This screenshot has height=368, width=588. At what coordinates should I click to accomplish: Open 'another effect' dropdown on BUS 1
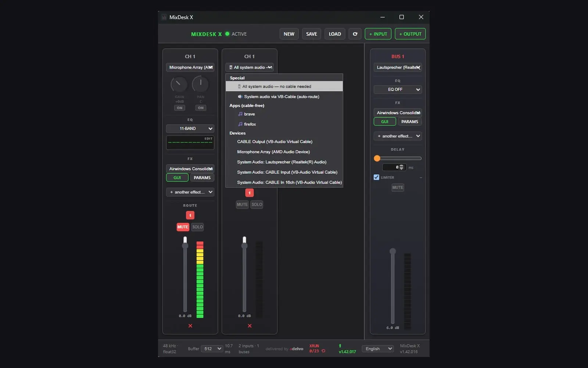coord(398,136)
